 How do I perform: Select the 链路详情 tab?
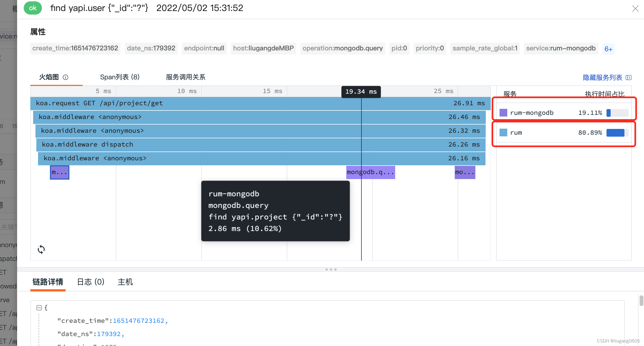point(48,282)
